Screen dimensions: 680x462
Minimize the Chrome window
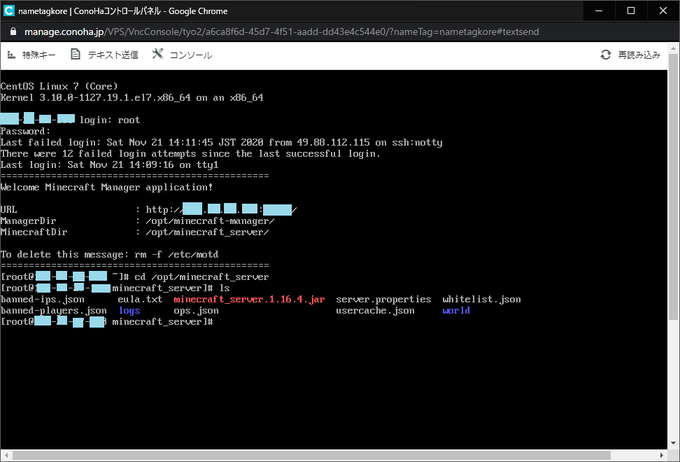599,11
